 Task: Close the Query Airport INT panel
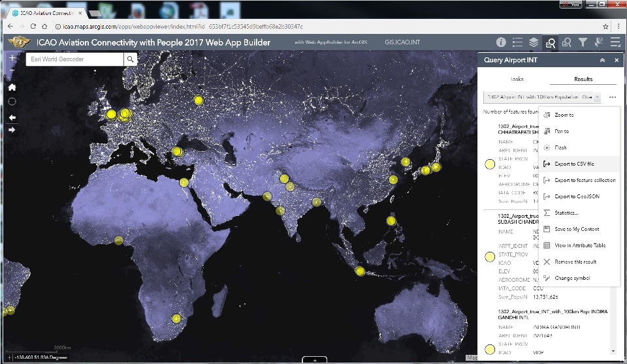(x=617, y=60)
